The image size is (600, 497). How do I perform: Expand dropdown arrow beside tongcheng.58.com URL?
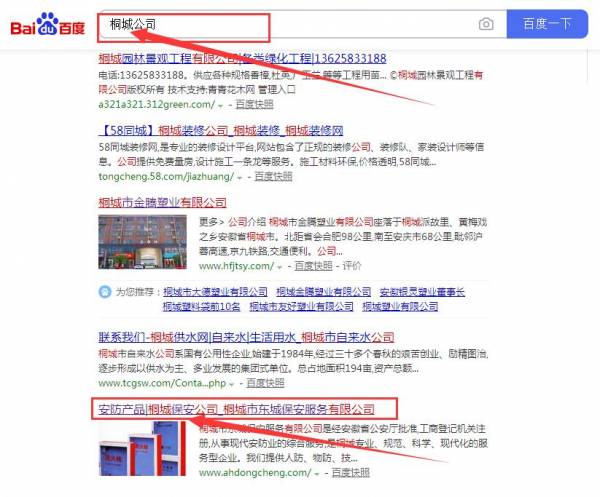coord(241,176)
